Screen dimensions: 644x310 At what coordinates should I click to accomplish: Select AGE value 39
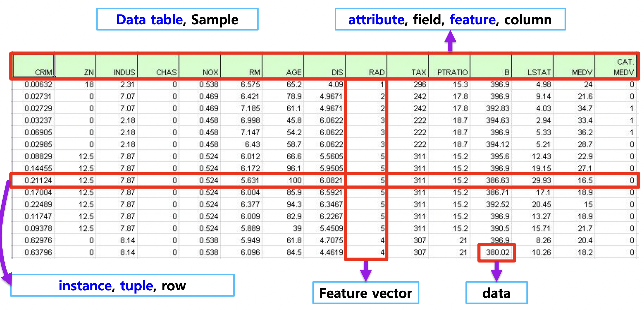coord(283,228)
